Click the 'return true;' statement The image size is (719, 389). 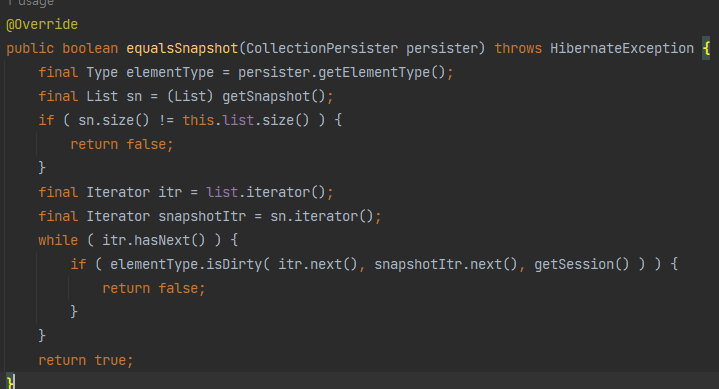coord(86,360)
